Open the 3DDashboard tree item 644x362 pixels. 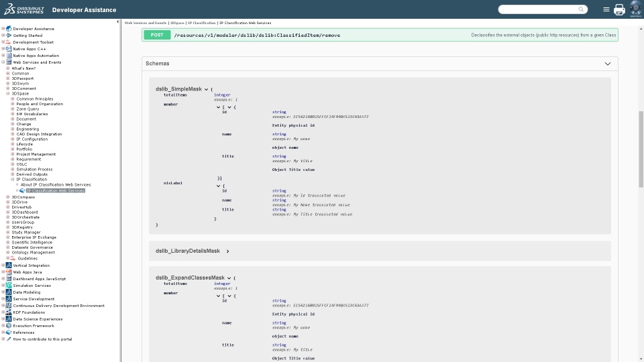24,213
